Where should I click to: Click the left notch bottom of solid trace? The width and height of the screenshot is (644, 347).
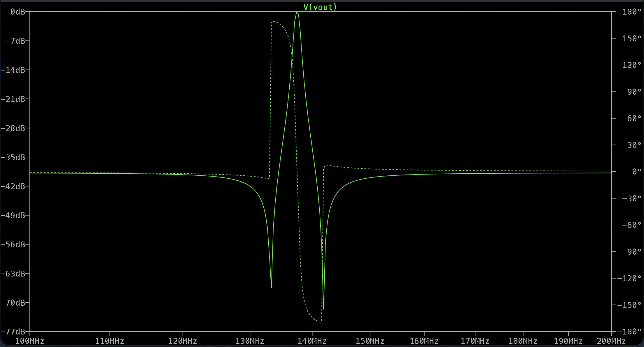(x=271, y=287)
